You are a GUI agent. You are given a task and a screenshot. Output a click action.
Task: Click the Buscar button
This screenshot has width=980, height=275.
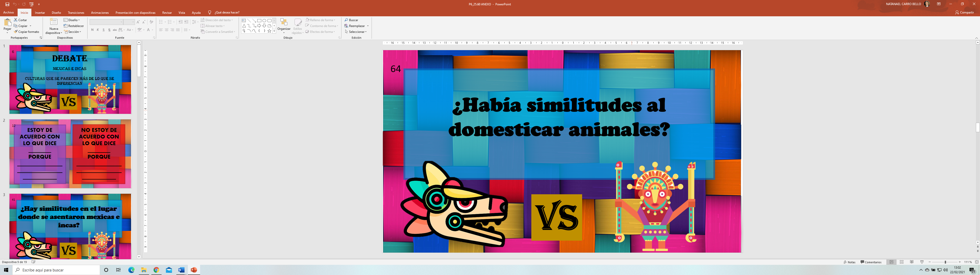(x=351, y=20)
